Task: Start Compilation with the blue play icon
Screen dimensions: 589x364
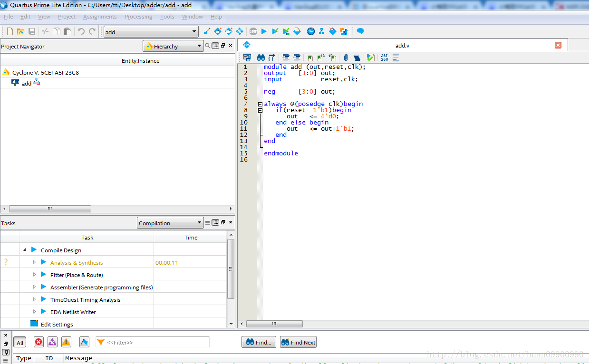Action: click(264, 31)
